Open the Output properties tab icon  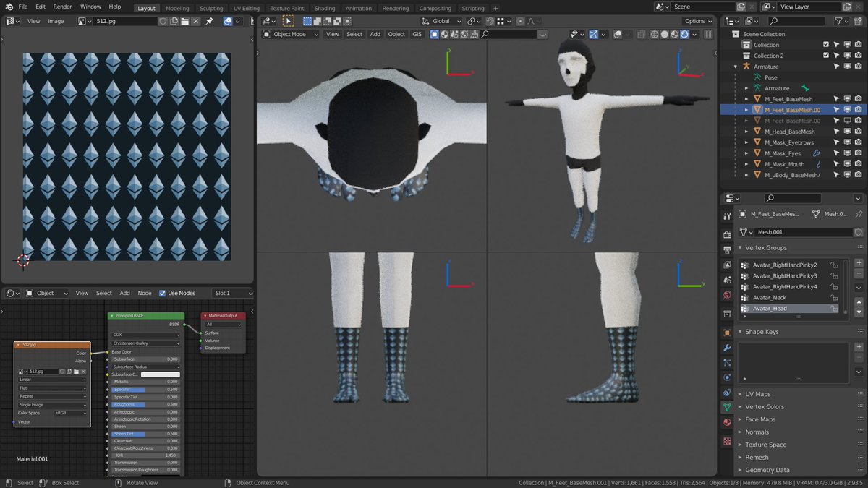(x=727, y=249)
